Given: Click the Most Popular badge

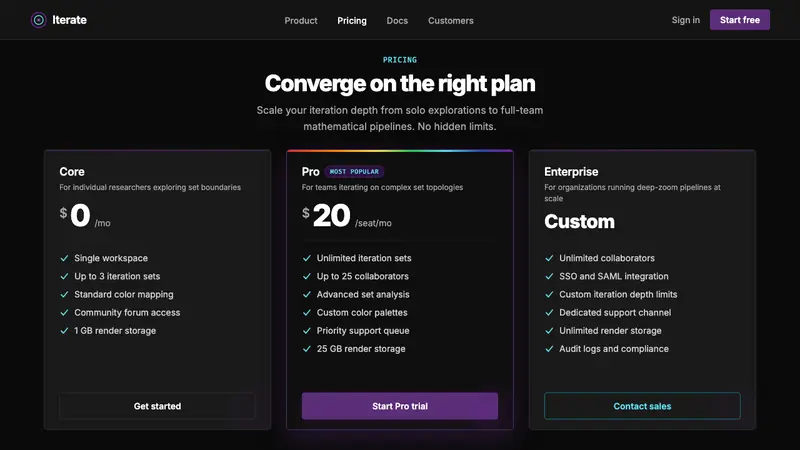Looking at the screenshot, I should click(354, 172).
